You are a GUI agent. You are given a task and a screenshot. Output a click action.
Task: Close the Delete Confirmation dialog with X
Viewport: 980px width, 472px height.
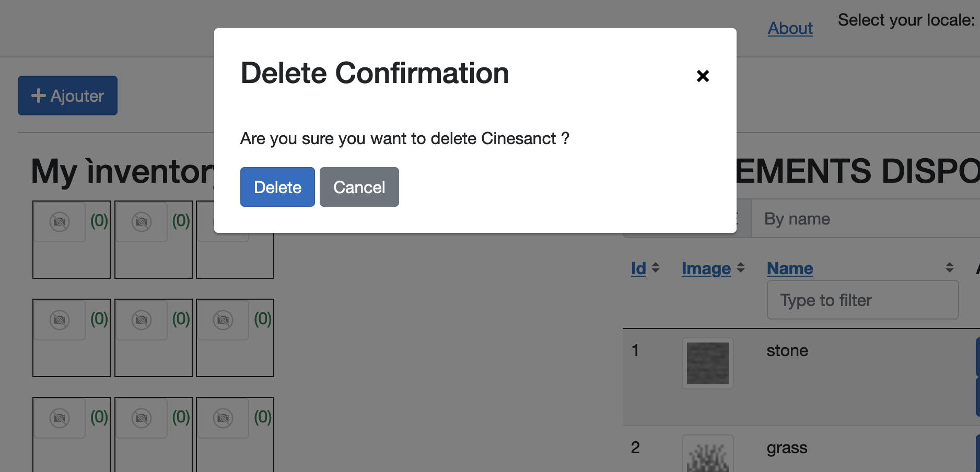pyautogui.click(x=703, y=76)
